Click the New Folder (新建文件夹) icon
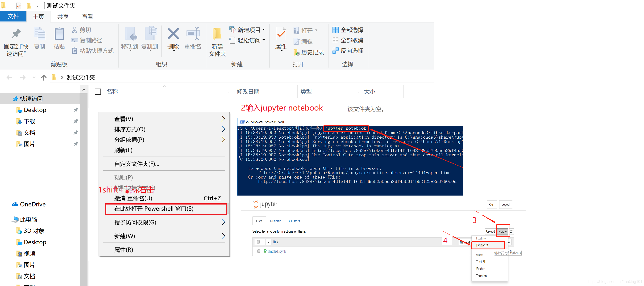This screenshot has height=286, width=644. pyautogui.click(x=217, y=34)
